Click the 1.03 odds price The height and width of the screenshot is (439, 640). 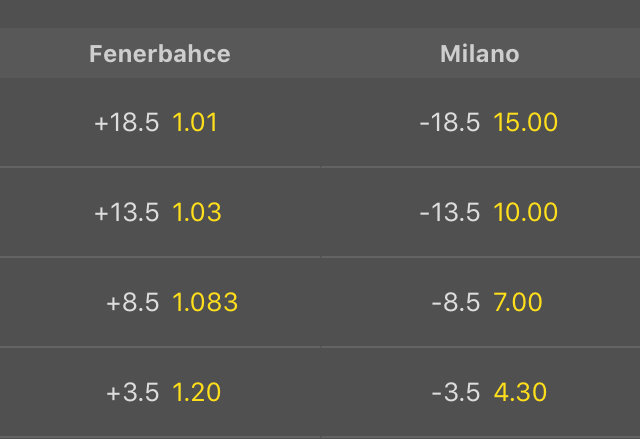tap(197, 213)
